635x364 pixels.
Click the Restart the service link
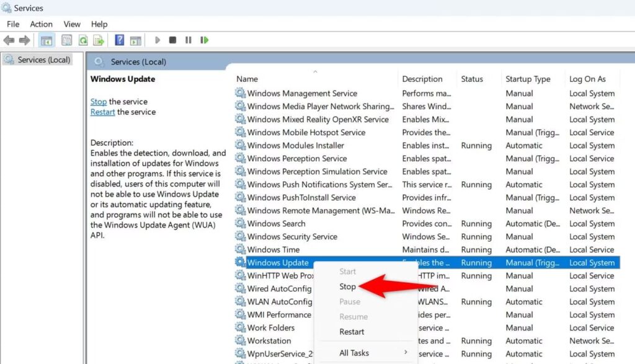[x=103, y=112]
